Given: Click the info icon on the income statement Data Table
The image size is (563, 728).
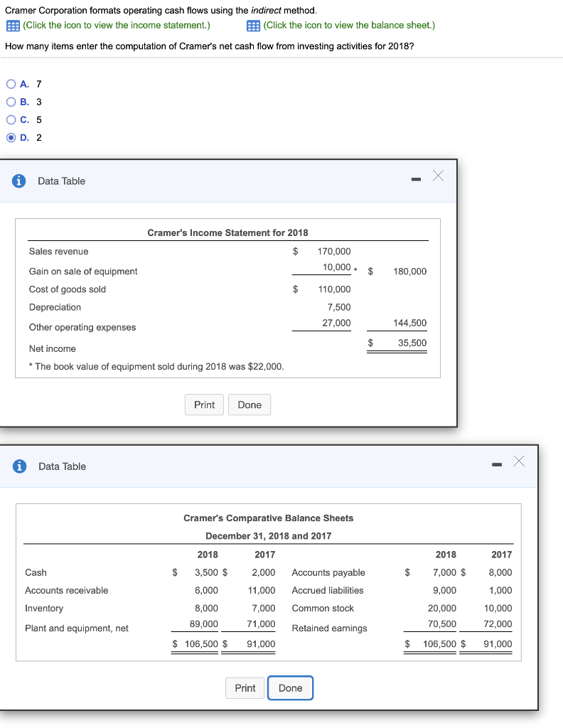Looking at the screenshot, I should [x=19, y=181].
